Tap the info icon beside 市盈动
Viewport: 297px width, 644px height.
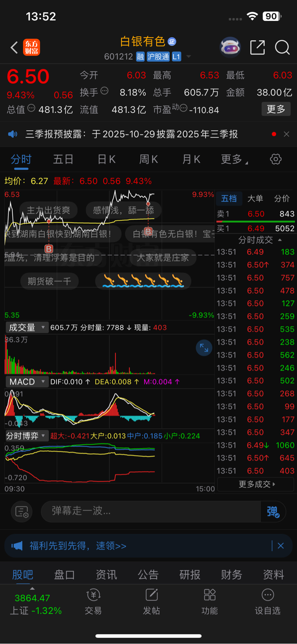184,108
